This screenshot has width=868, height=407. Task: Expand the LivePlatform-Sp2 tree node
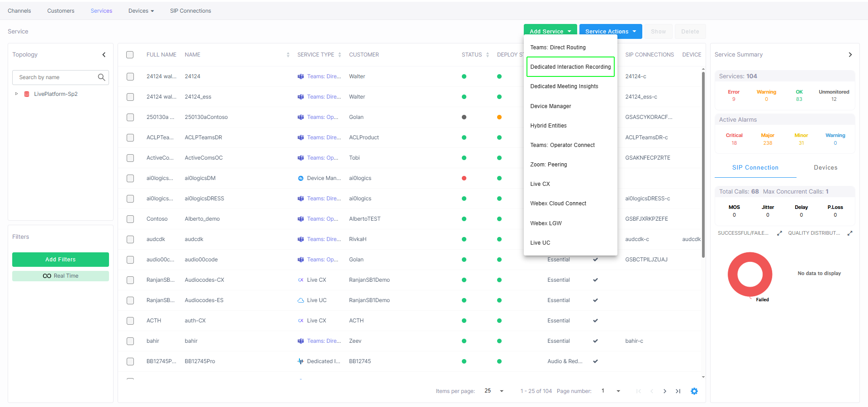tap(17, 94)
